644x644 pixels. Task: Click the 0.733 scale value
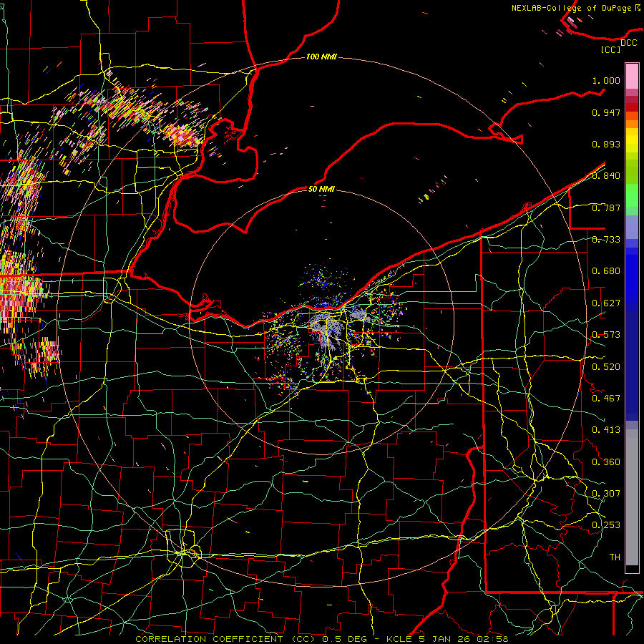pos(606,240)
